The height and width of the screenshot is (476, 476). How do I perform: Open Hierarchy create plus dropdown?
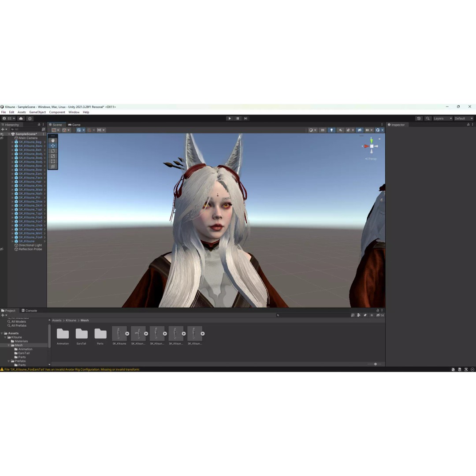(4, 129)
